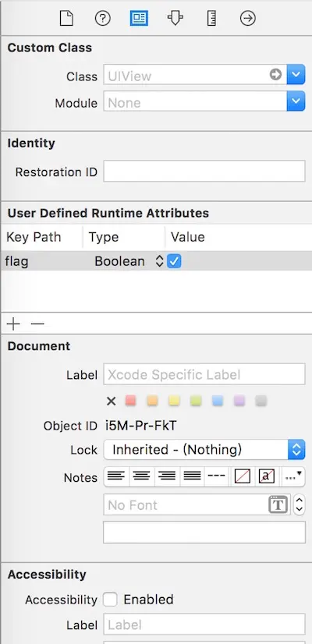Expand the Class dropdown arrow
The image size is (312, 644).
click(x=296, y=75)
